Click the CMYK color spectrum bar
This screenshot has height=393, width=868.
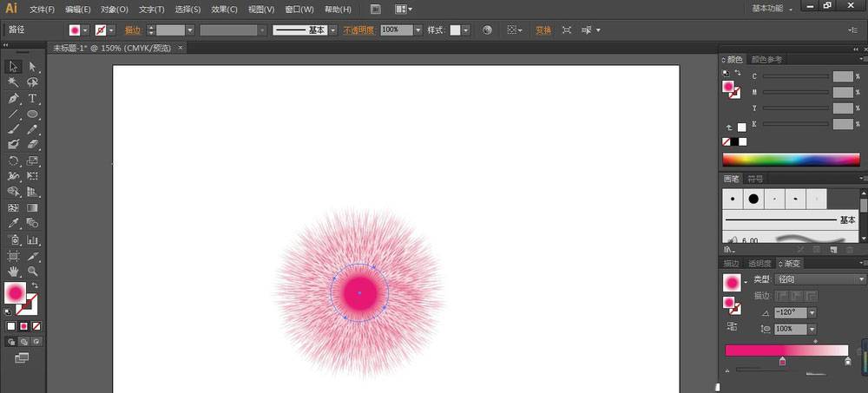pos(790,160)
